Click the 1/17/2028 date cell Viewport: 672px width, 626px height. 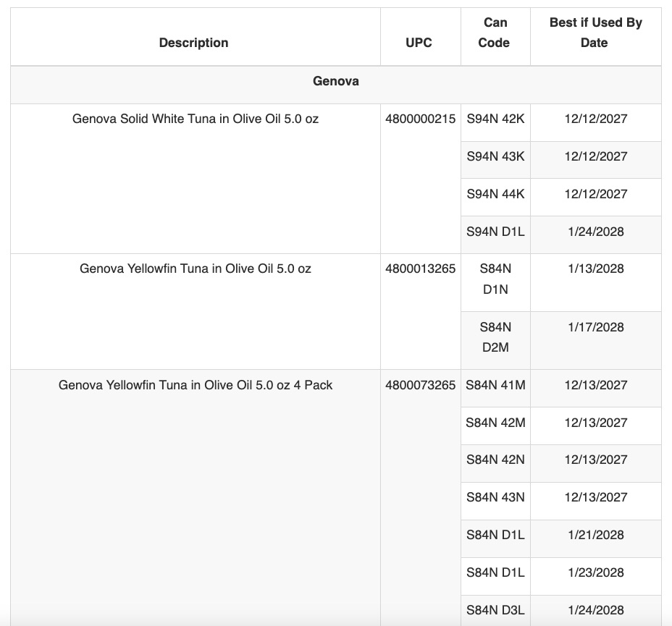coord(596,327)
